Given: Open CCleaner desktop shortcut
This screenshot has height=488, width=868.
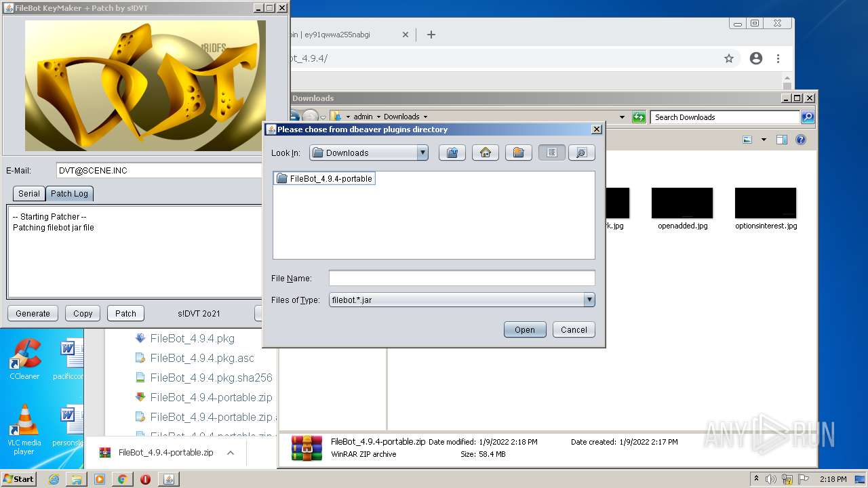Looking at the screenshot, I should (24, 360).
